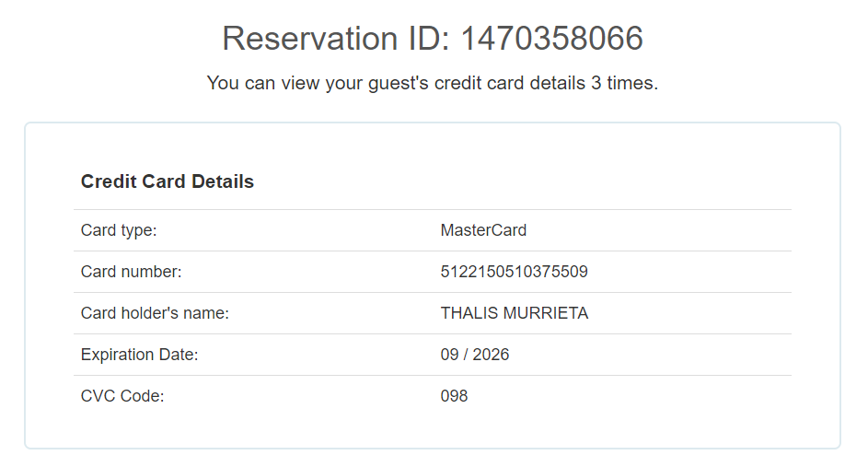Screen dimensions: 868x467
Task: Click the CVC code value
Action: pyautogui.click(x=454, y=396)
